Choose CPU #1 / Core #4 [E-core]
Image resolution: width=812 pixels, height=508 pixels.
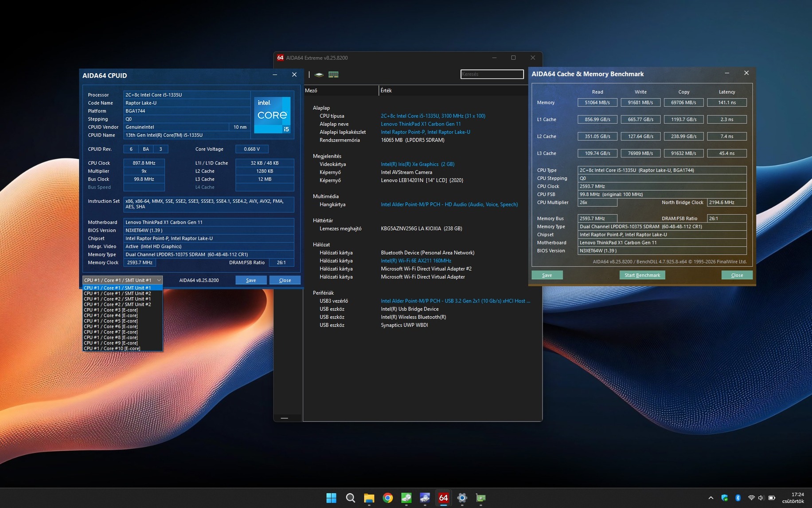[x=122, y=315]
